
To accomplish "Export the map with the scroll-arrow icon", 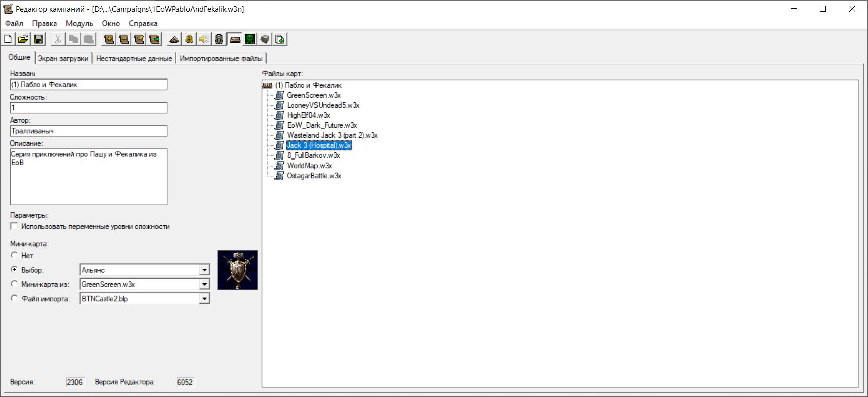I will pyautogui.click(x=154, y=39).
